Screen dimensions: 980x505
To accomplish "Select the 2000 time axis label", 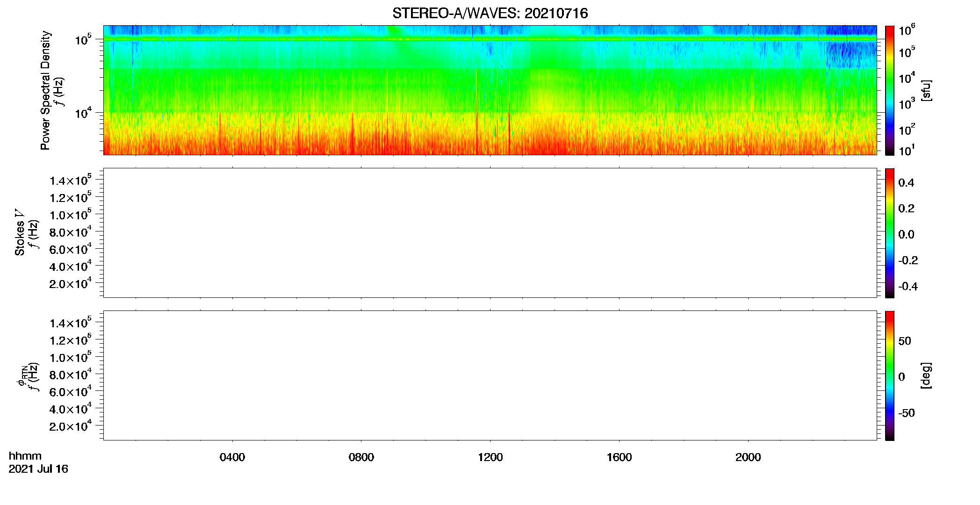I will (748, 457).
